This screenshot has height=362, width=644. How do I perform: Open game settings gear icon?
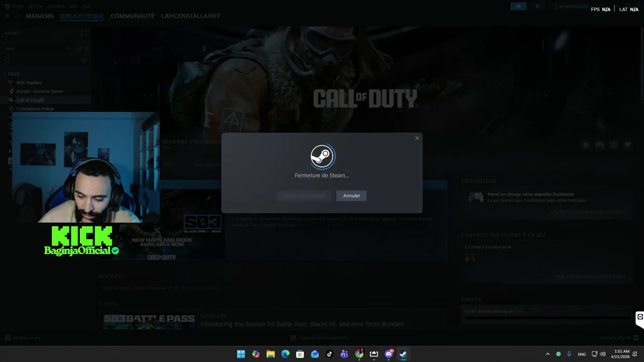(x=586, y=145)
